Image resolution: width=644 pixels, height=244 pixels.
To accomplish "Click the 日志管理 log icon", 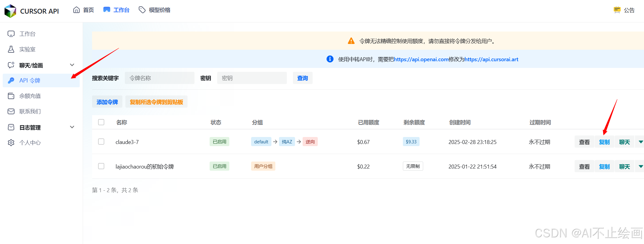I will [11, 127].
